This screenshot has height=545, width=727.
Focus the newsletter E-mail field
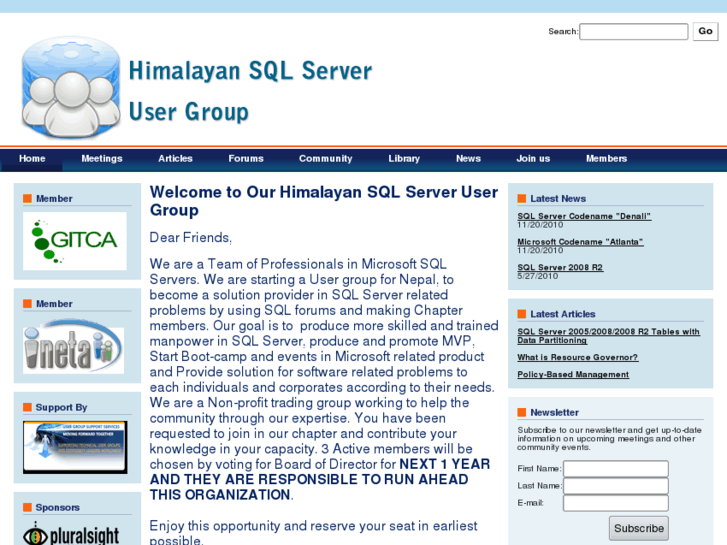616,503
